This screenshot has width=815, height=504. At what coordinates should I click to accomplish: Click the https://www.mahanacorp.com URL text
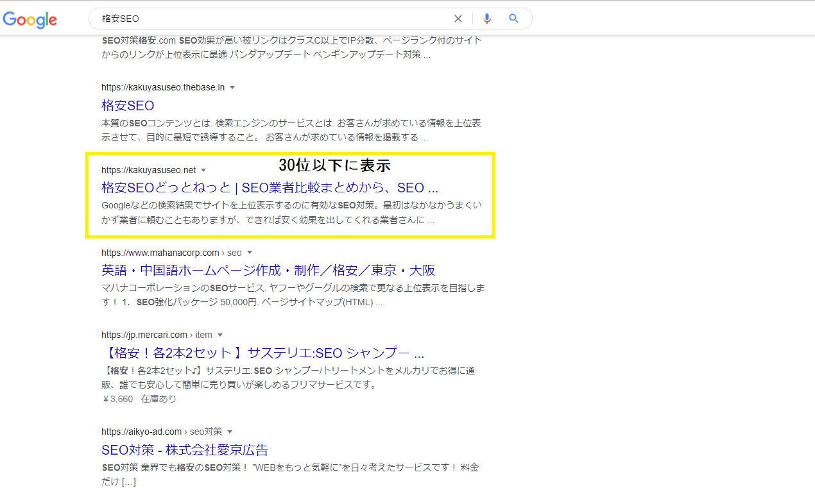(x=160, y=253)
